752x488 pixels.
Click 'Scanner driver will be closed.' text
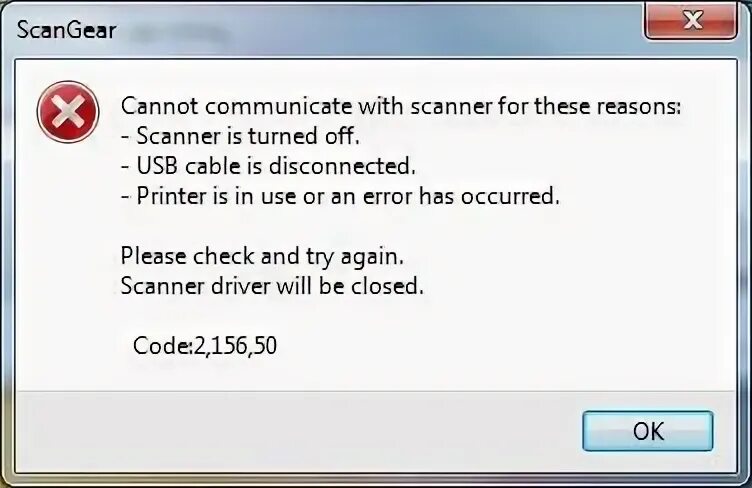click(x=272, y=286)
